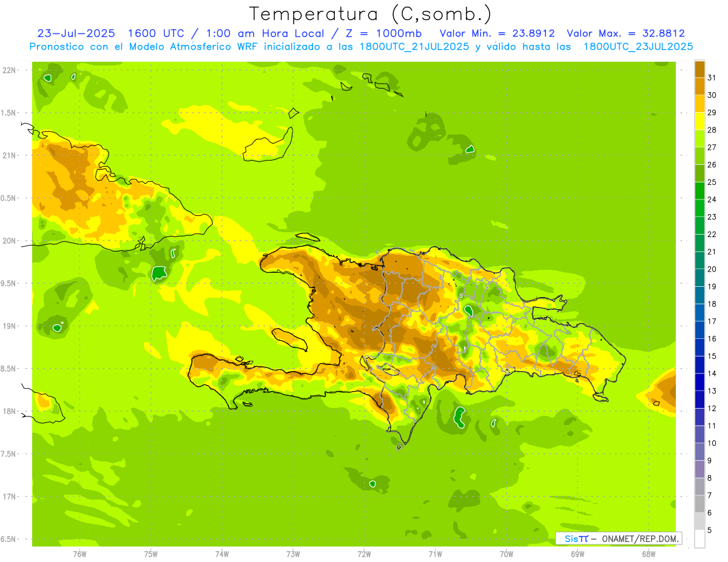Screen dimensions: 728x562
Task: Click the "20N" latitude label
Action: tap(9, 241)
